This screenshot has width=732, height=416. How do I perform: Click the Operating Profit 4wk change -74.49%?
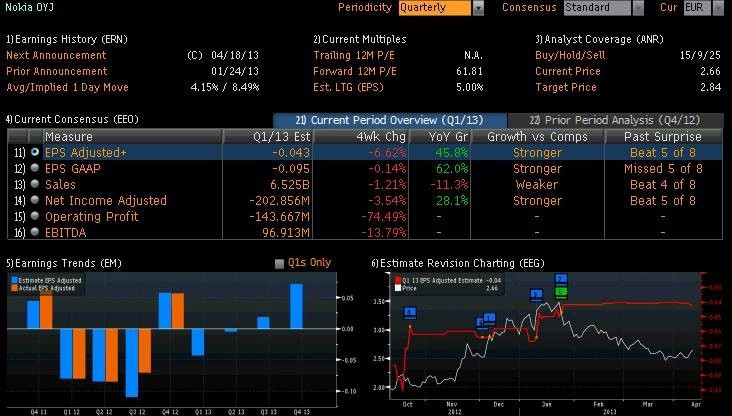[384, 217]
